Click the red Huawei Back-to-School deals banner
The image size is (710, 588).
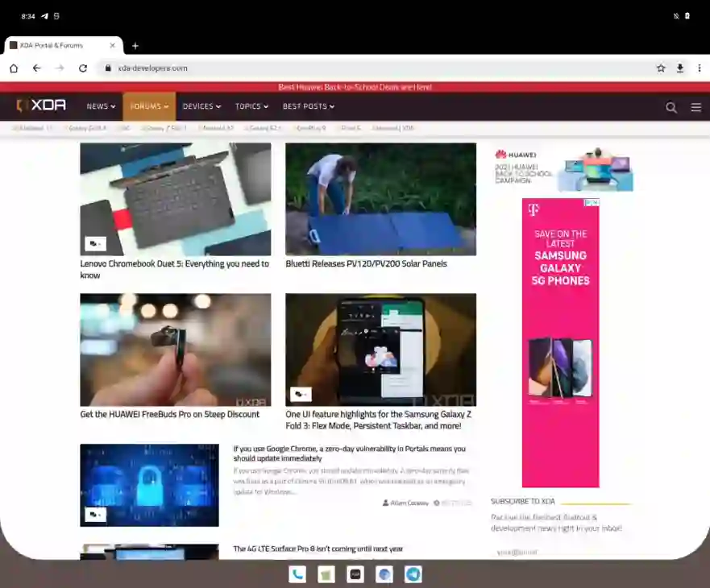pos(355,87)
